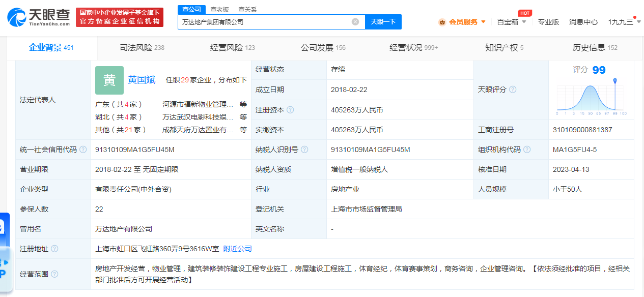Click the address 上海市虹口区飞虹路360弄9号3616W室
This screenshot has height=297, width=644.
pyautogui.click(x=157, y=249)
